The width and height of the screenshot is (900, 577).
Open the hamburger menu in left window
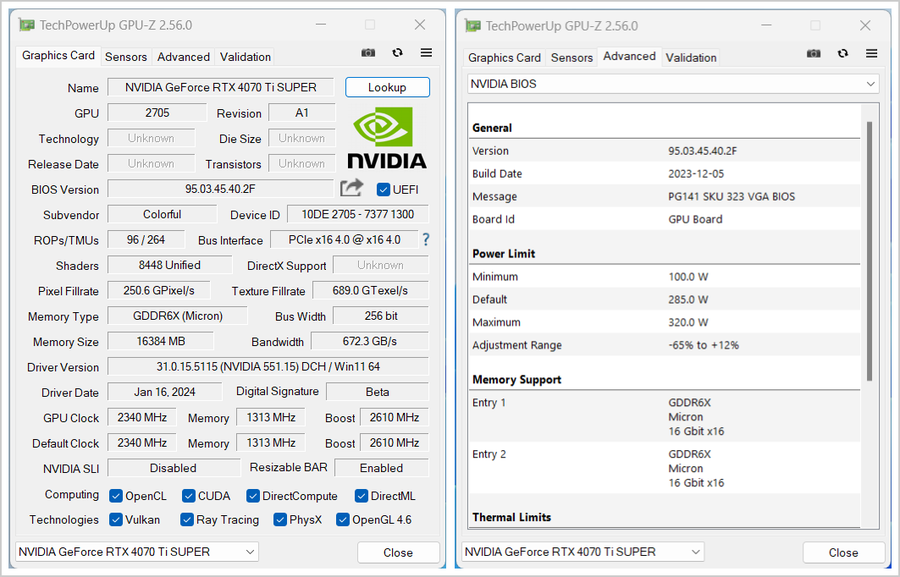(426, 53)
